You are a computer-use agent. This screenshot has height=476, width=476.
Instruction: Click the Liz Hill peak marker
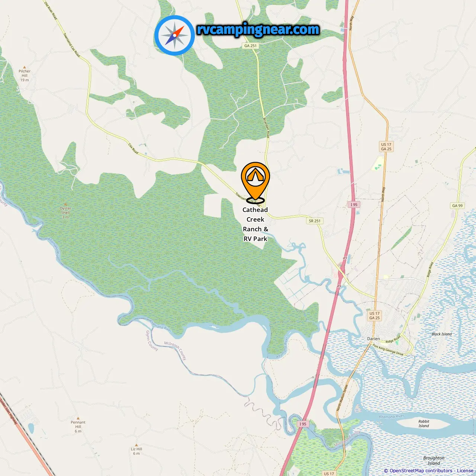point(136,445)
